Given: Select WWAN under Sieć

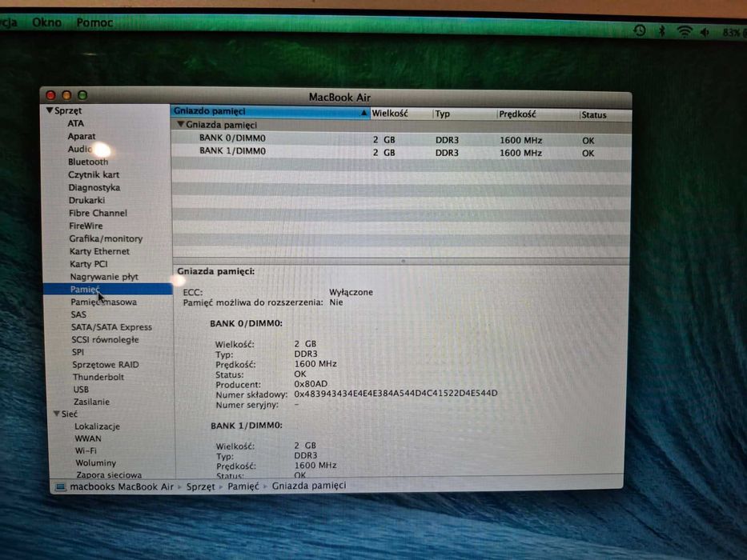Looking at the screenshot, I should pos(88,438).
